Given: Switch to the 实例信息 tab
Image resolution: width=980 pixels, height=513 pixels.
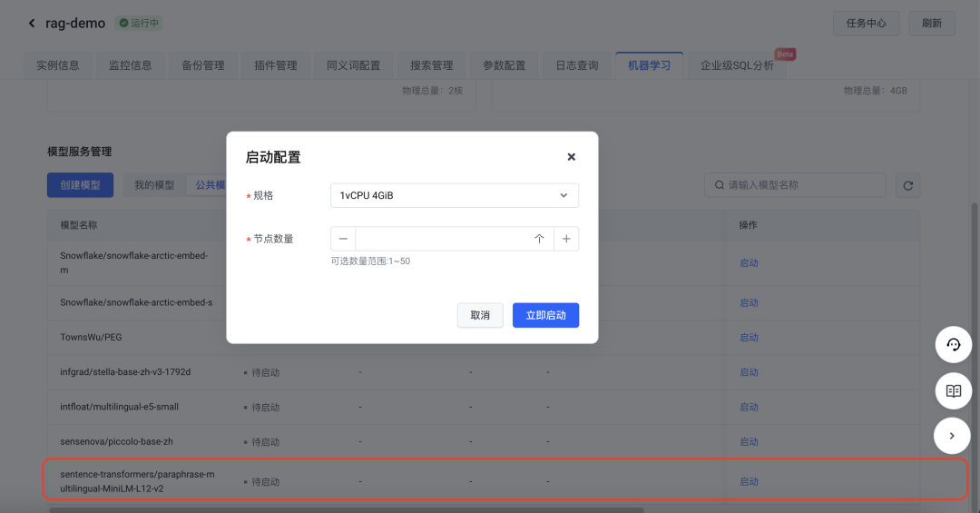Looking at the screenshot, I should point(57,65).
